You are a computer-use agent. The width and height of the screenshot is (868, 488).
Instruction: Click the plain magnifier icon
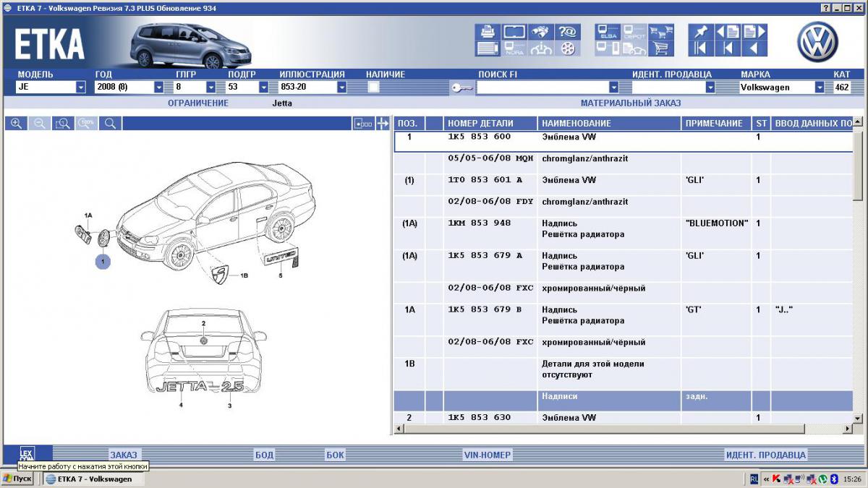point(110,124)
